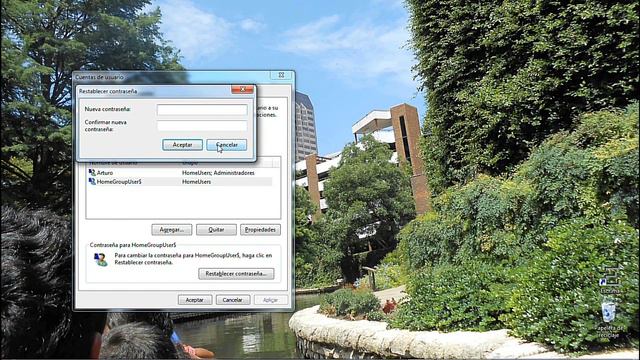Screen dimensions: 640x360
Task: Click Aceptar in Cuentas de usuario window
Action: point(195,300)
